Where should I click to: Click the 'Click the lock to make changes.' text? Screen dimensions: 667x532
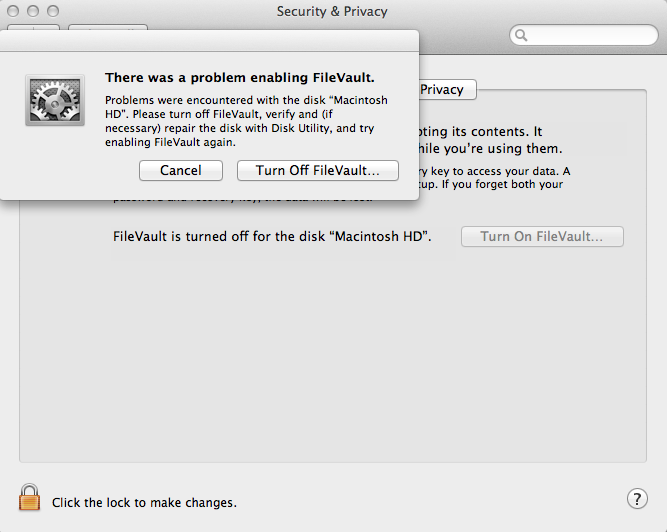click(x=144, y=503)
